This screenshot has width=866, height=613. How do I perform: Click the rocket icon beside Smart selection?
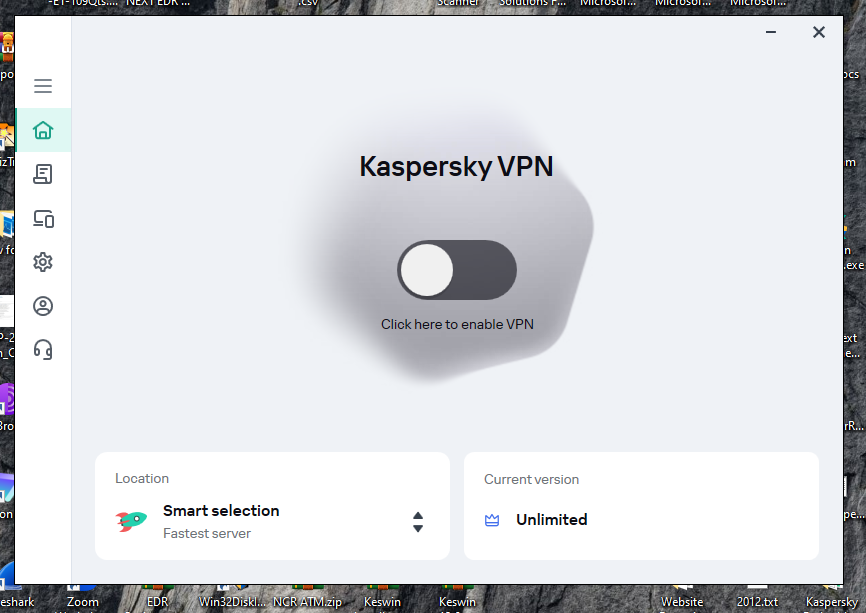(131, 521)
